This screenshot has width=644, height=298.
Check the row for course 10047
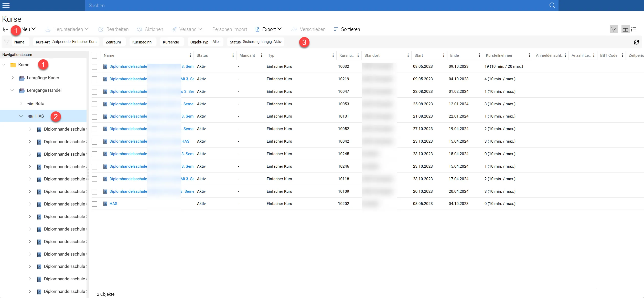[94, 92]
